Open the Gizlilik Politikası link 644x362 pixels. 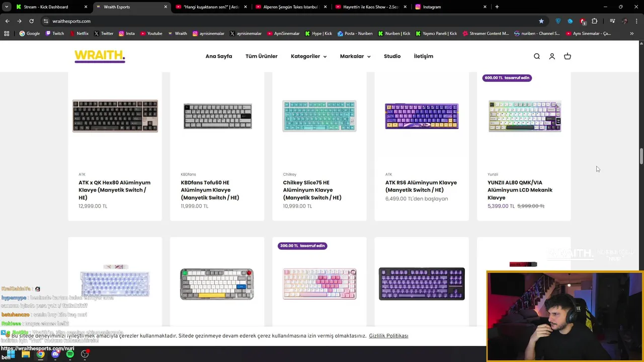(388, 336)
